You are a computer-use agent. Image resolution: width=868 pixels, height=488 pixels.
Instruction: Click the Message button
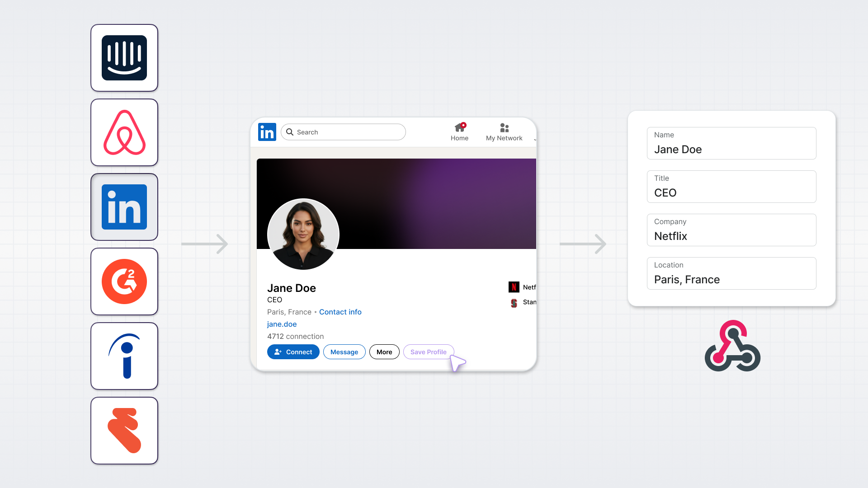pos(344,352)
